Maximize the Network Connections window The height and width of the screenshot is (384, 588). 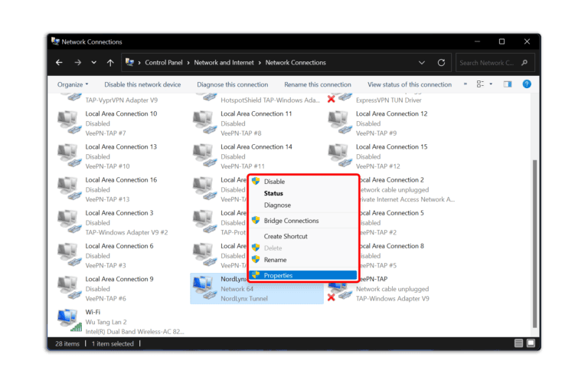tap(501, 41)
